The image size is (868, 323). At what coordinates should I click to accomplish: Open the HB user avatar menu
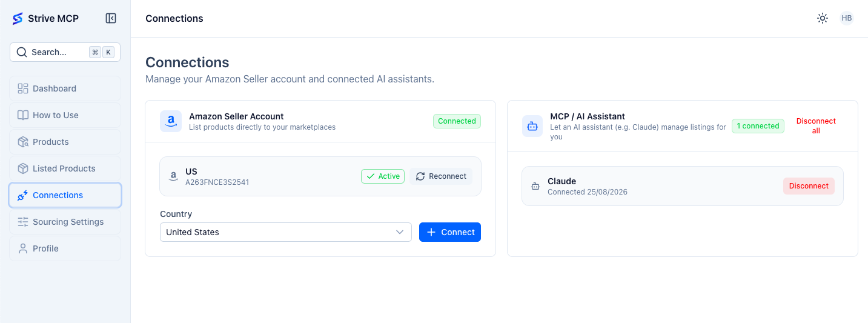click(x=847, y=18)
